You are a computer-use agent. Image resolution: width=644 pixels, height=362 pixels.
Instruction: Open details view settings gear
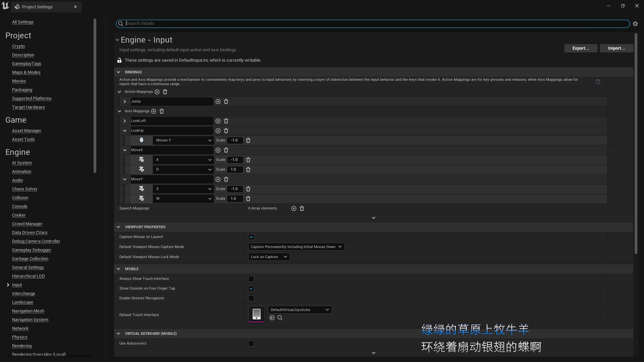tap(635, 24)
